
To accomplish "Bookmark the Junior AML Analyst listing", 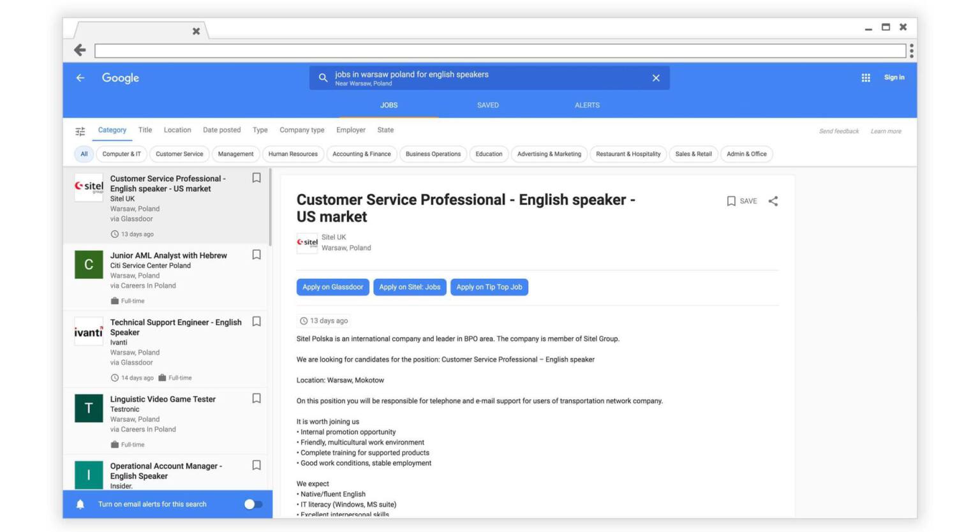I will (x=256, y=255).
